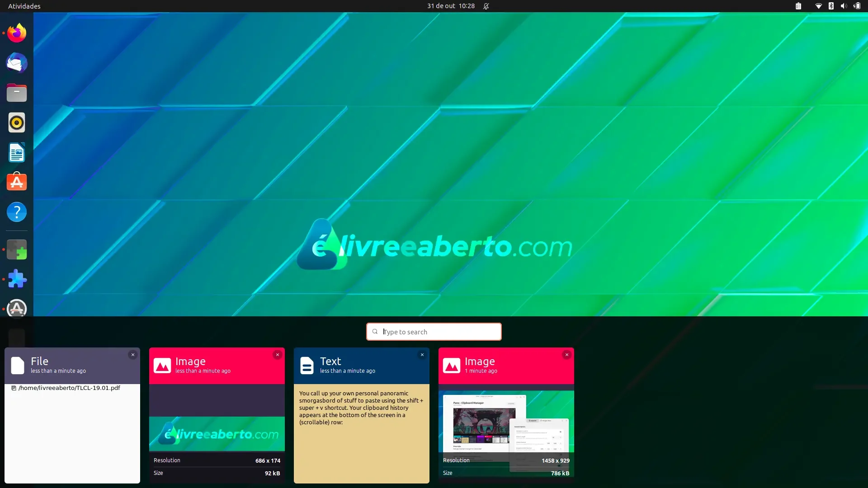Click the volume speaker icon in top bar
Viewport: 868px width, 488px height.
[x=844, y=6]
